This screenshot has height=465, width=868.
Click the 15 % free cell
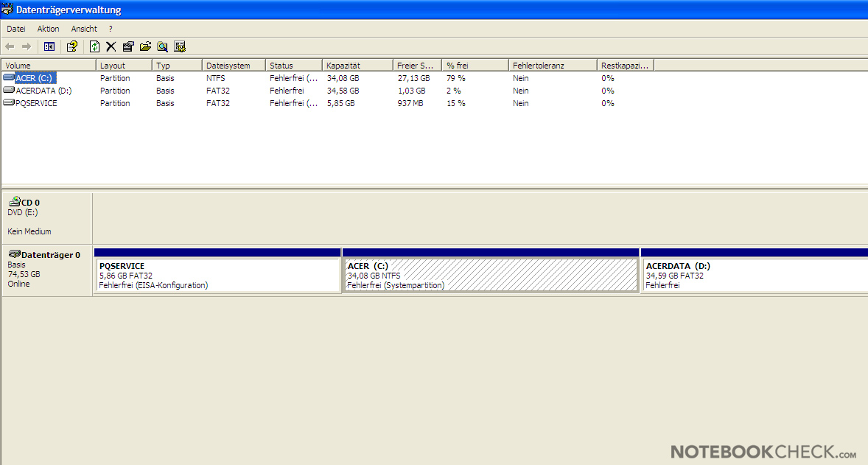point(456,103)
